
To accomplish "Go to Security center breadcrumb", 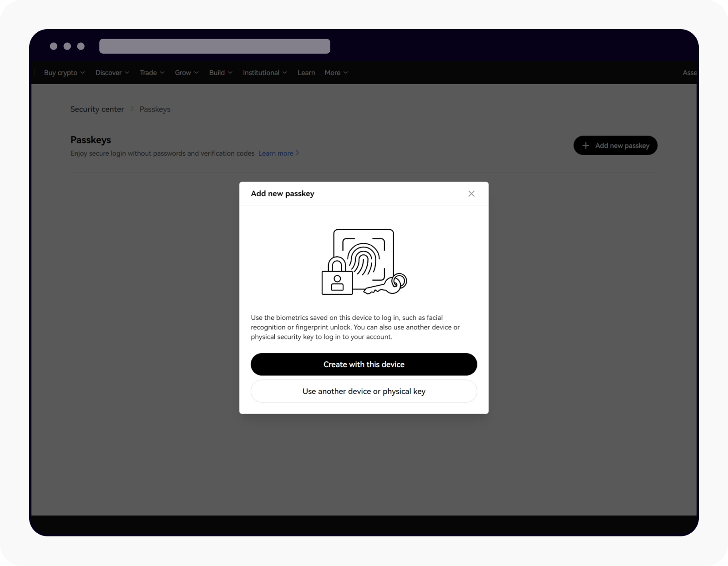I will coord(97,109).
